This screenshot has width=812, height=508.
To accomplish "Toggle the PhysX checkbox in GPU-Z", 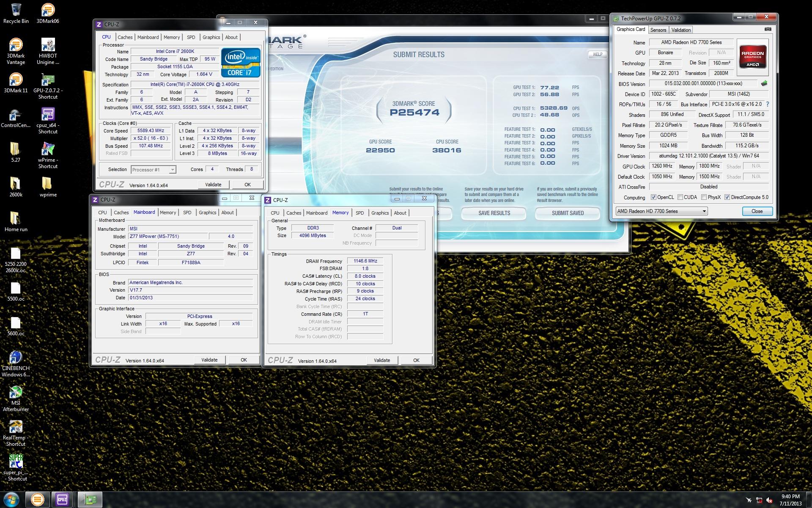I will [704, 197].
